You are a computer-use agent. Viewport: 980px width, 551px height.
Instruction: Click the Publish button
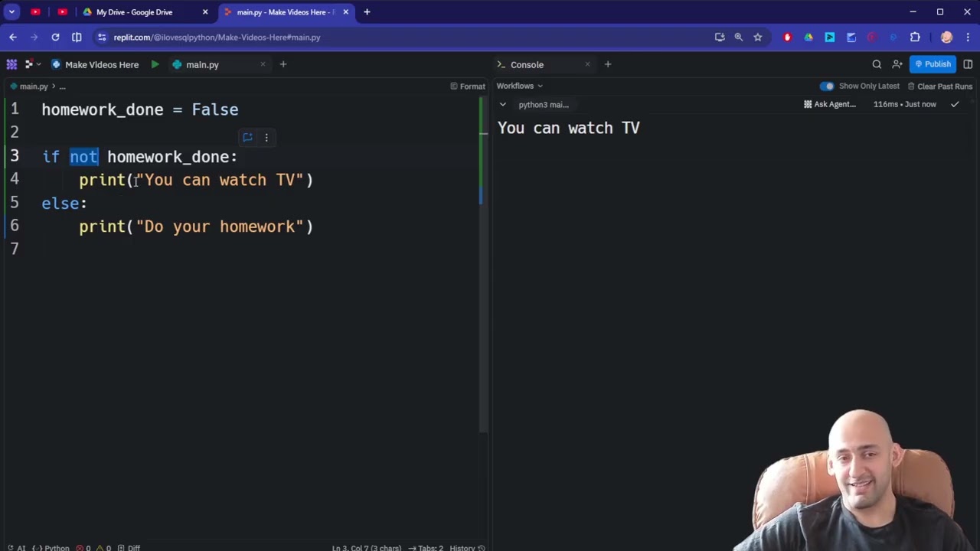(x=933, y=64)
